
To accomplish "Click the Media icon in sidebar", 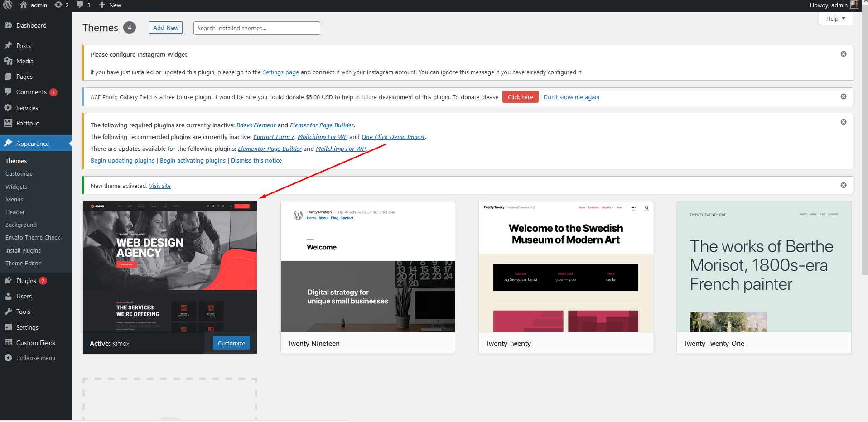I will click(8, 61).
